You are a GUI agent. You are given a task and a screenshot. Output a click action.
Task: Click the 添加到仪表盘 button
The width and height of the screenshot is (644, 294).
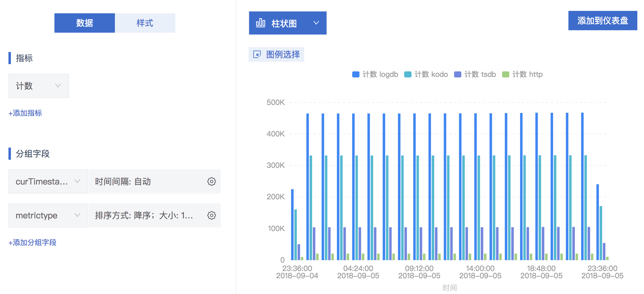[603, 21]
